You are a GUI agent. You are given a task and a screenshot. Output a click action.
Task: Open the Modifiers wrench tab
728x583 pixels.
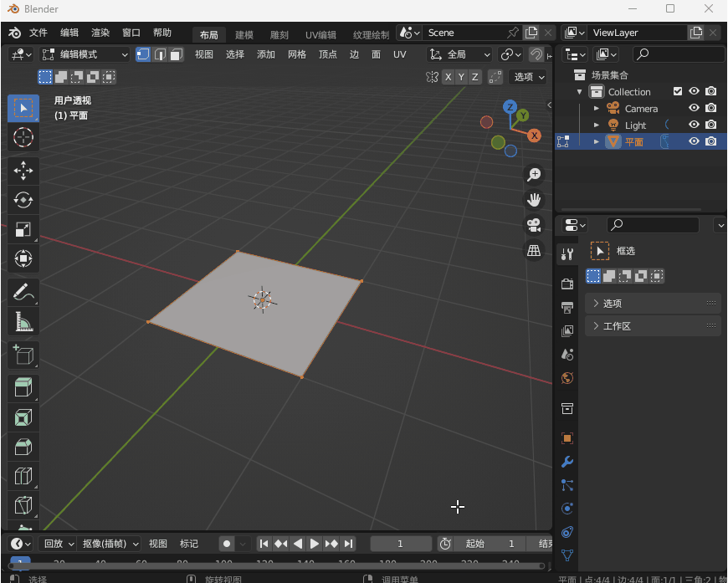click(567, 462)
